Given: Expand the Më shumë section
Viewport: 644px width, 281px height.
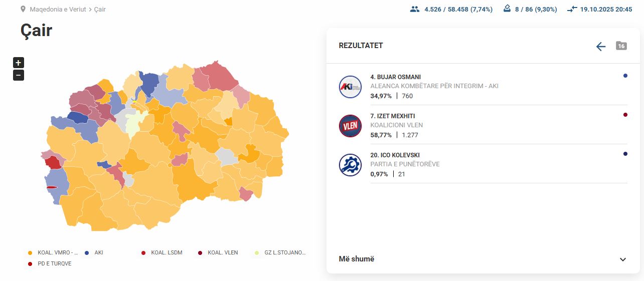Looking at the screenshot, I should (357, 259).
